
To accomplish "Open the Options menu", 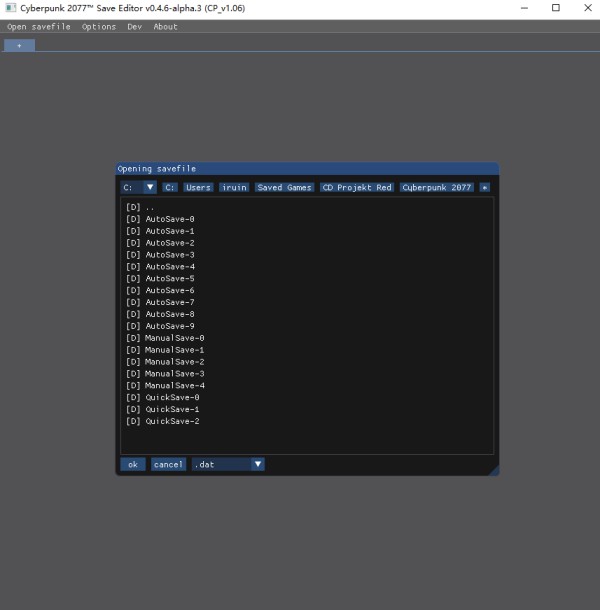I will (99, 27).
